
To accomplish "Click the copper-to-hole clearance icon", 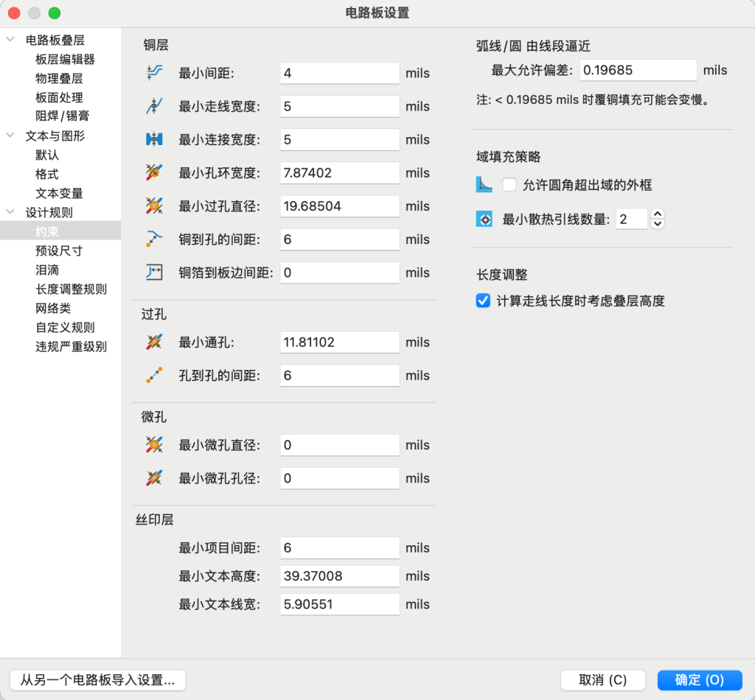I will tap(153, 239).
